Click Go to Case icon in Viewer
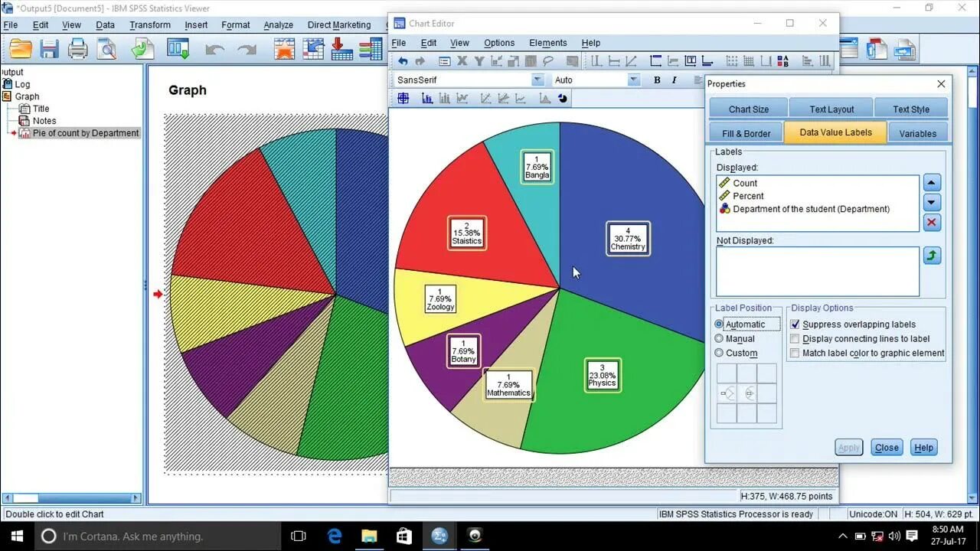Image resolution: width=980 pixels, height=551 pixels. pos(313,50)
